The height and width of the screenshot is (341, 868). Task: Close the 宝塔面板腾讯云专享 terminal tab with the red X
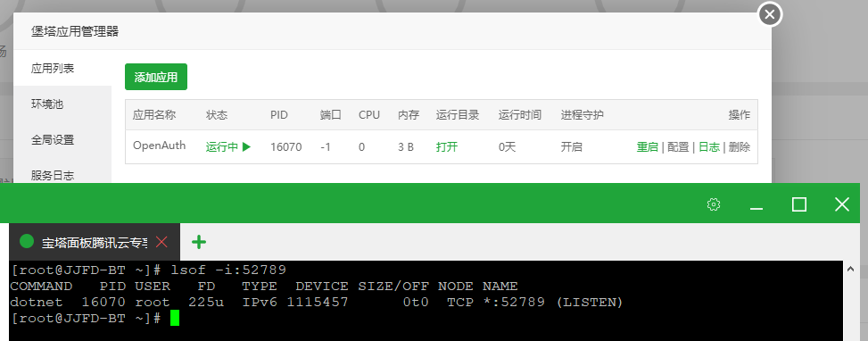point(161,242)
